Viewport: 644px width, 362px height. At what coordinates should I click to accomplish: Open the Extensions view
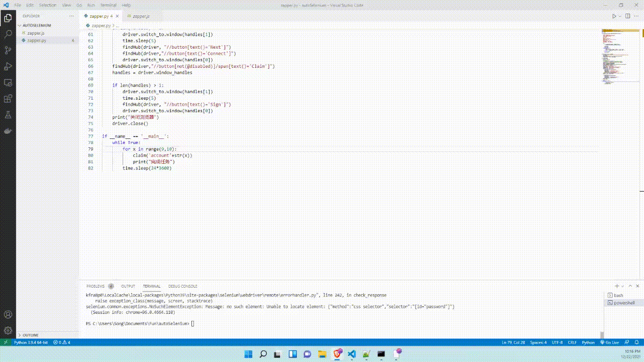click(8, 99)
